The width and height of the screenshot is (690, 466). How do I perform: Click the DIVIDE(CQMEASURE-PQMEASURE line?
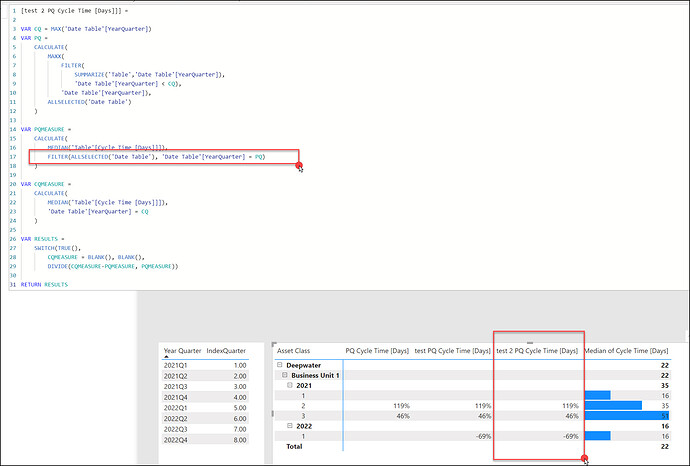tap(113, 266)
